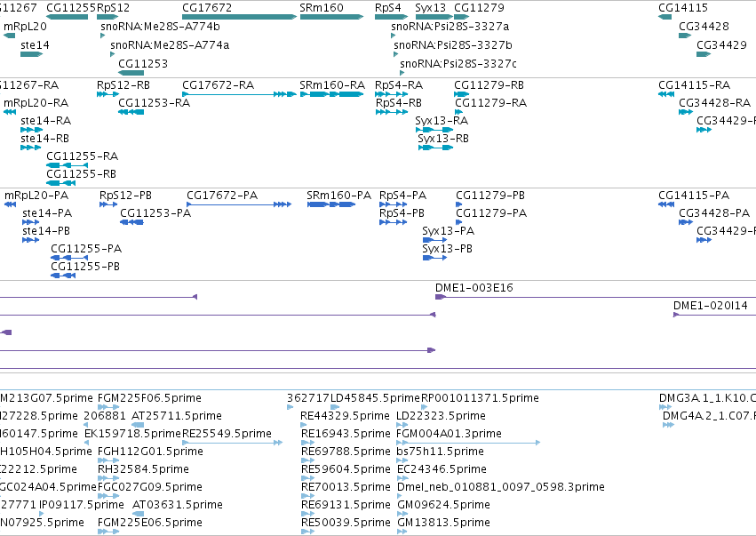Click the Syx13-PB protein label
The height and width of the screenshot is (536, 756).
(448, 249)
